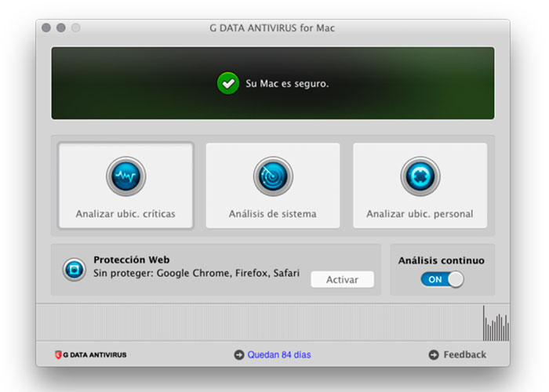The image size is (549, 392).
Task: Open the Feedback link
Action: click(464, 355)
